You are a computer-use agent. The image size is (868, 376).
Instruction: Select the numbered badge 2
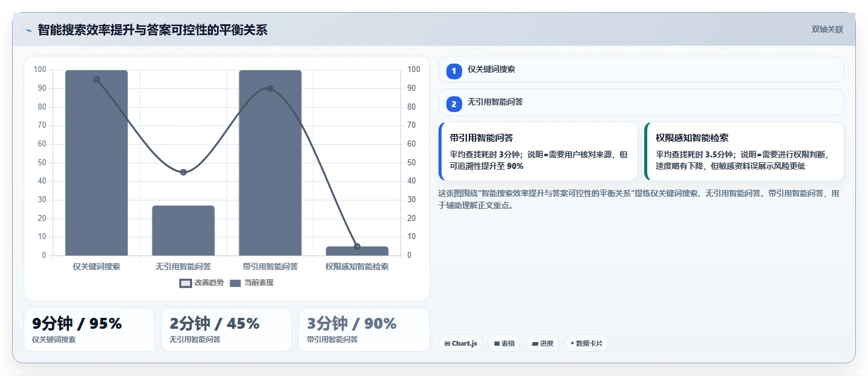click(x=454, y=104)
